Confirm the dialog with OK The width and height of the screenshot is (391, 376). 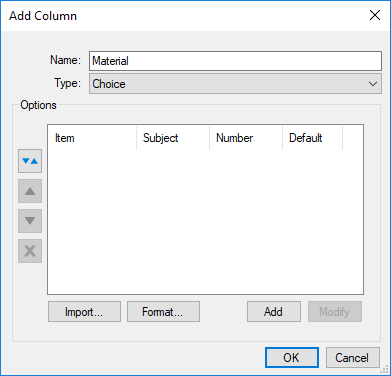pyautogui.click(x=292, y=358)
